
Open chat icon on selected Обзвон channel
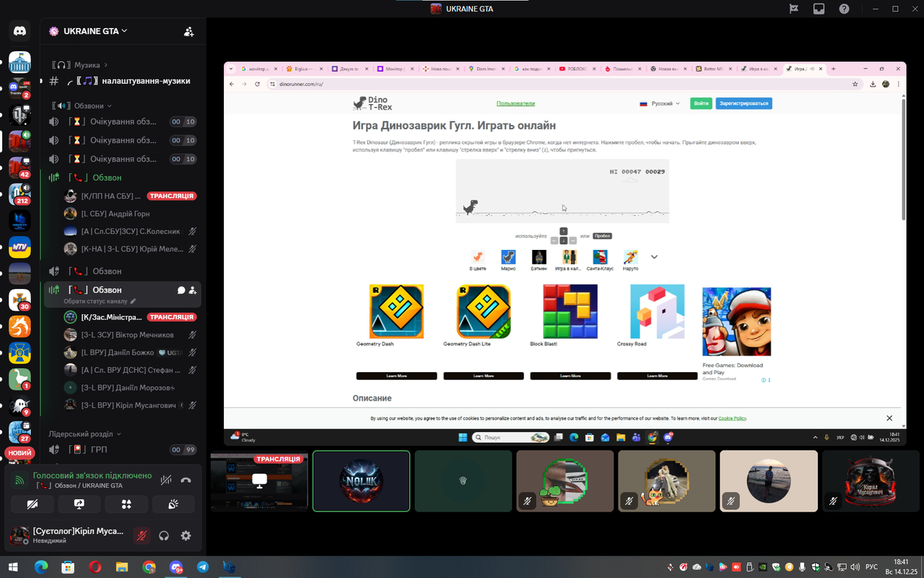[x=181, y=290]
